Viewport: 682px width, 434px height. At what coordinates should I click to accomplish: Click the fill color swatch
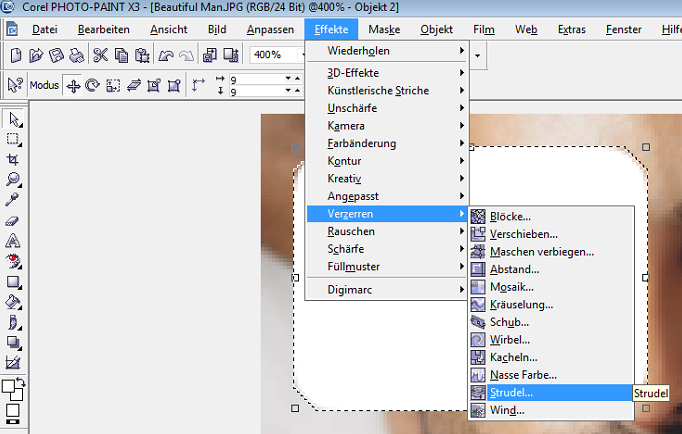click(13, 411)
